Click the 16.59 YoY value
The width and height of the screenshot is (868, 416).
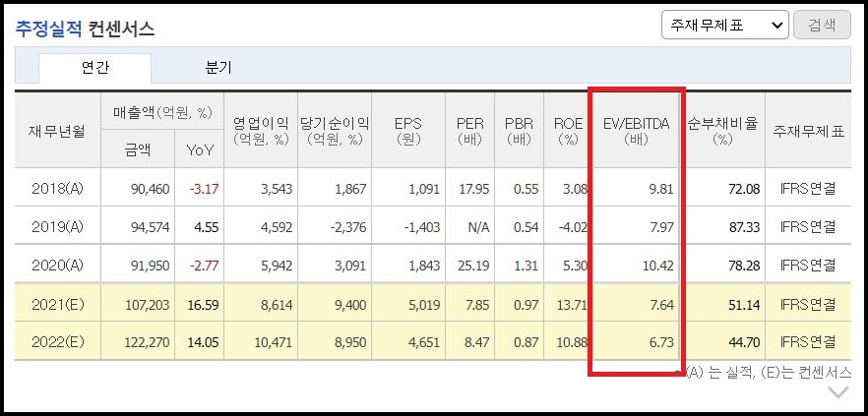[x=203, y=305]
